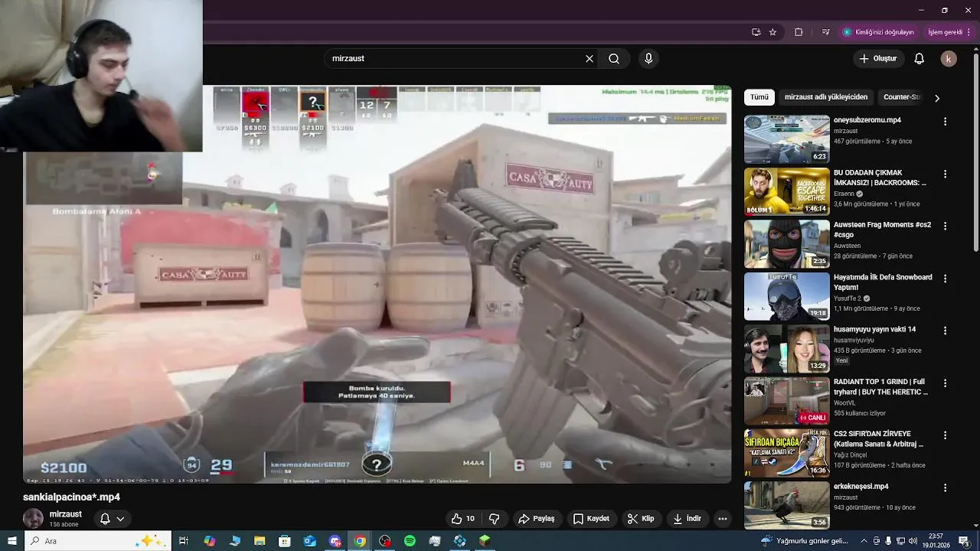Open the Chrome extensions puzzle icon
Screen dimensions: 980x551
click(799, 32)
